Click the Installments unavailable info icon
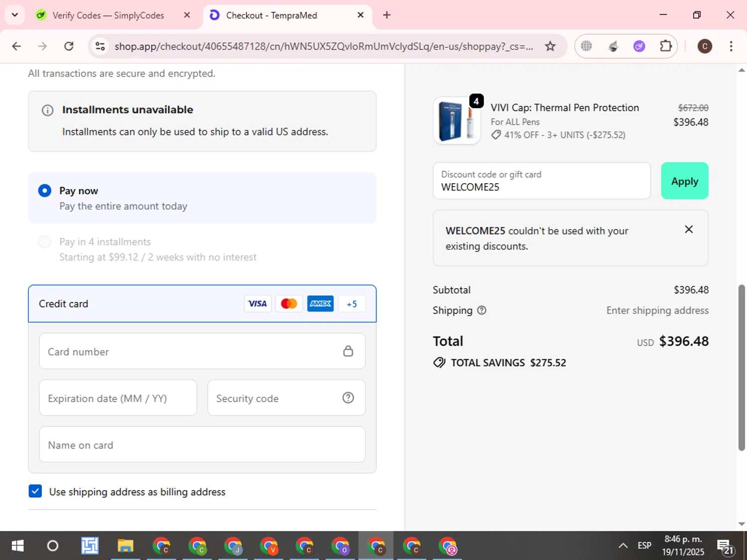Image resolution: width=747 pixels, height=560 pixels. pyautogui.click(x=47, y=110)
